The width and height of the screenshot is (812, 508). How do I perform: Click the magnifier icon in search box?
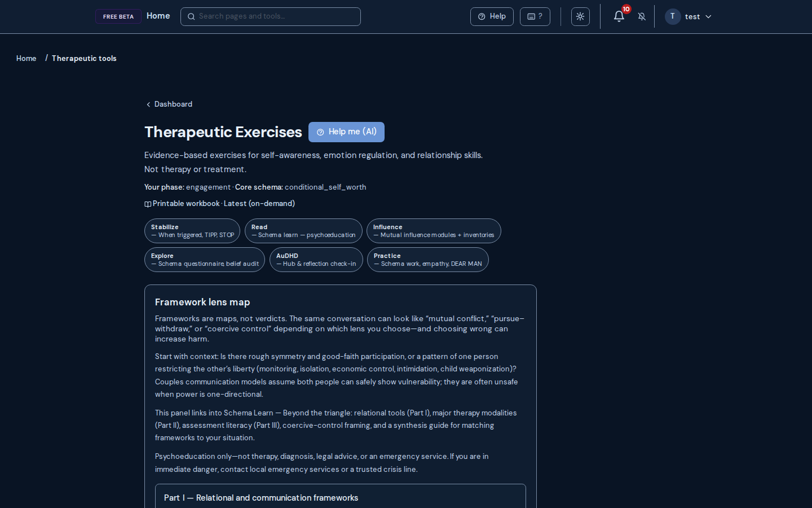191,16
